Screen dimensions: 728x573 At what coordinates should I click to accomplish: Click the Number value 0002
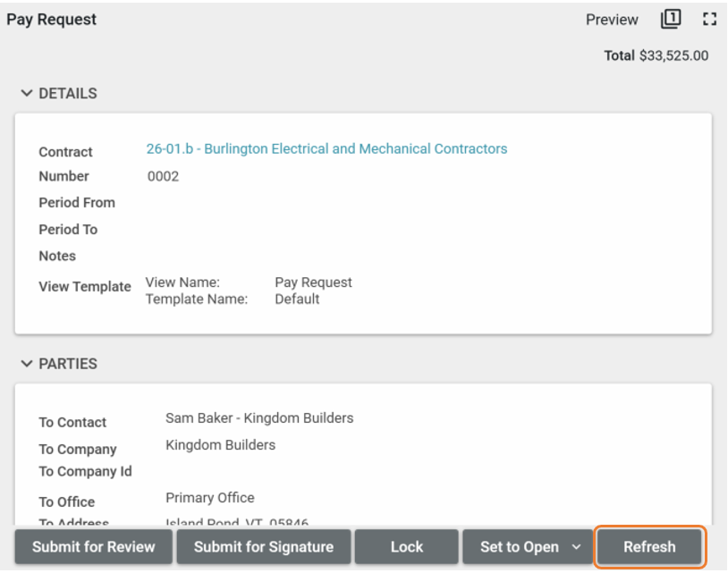pyautogui.click(x=163, y=176)
